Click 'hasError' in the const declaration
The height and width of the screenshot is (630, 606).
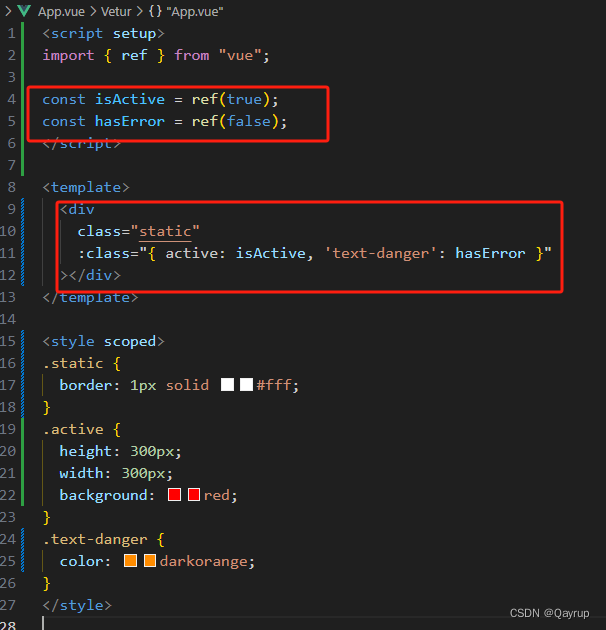[130, 121]
